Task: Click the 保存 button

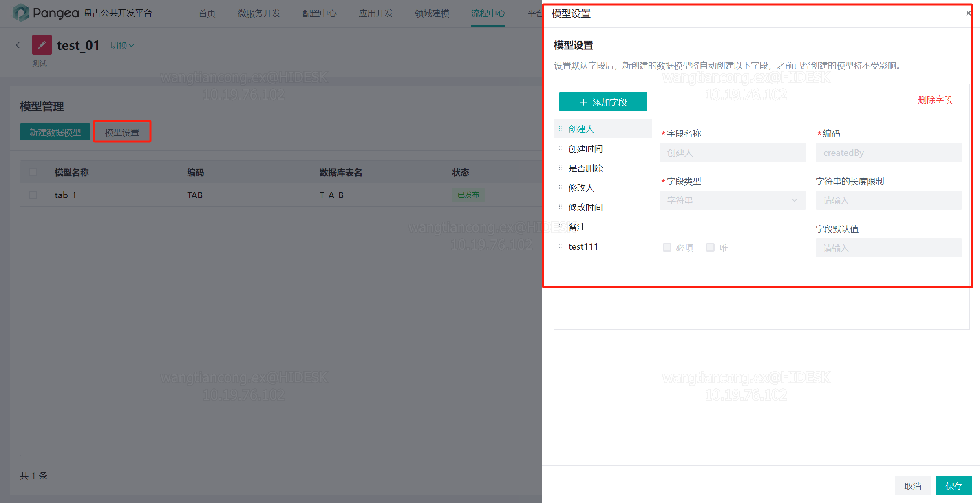Action: [x=954, y=485]
